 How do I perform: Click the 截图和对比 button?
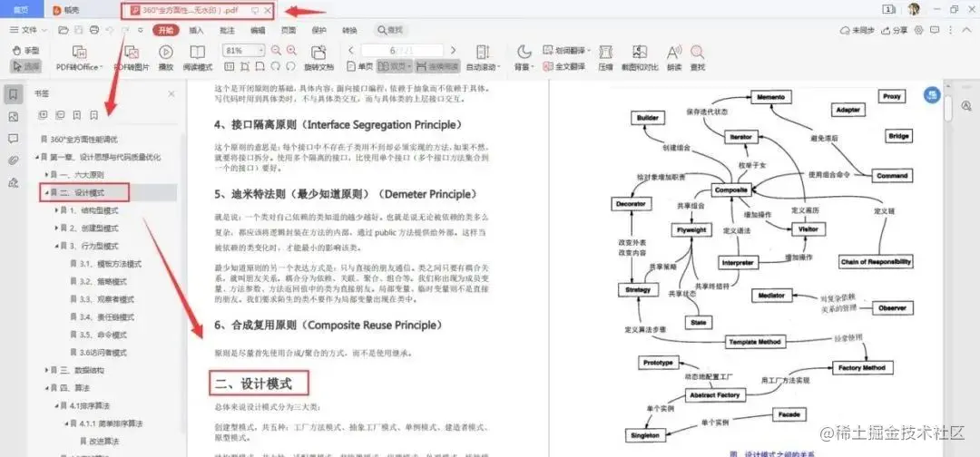[640, 58]
